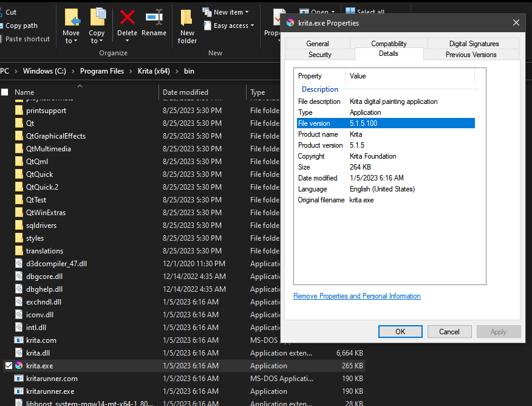Navigate to Program Files in the breadcrumb
This screenshot has height=406, width=532.
coord(102,71)
